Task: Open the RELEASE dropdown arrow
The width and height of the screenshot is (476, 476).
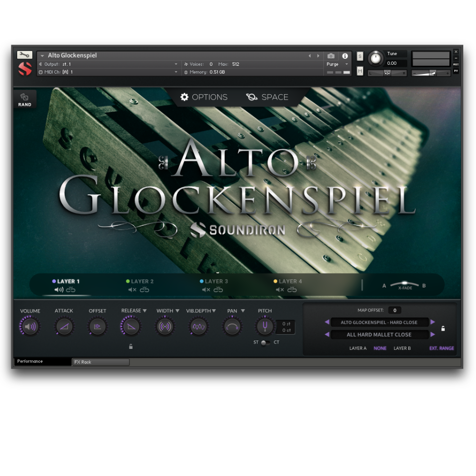Action: coord(144,310)
